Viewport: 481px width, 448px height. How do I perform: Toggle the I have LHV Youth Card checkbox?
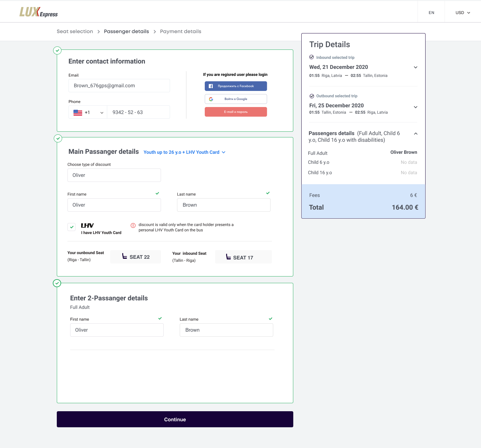coord(71,227)
